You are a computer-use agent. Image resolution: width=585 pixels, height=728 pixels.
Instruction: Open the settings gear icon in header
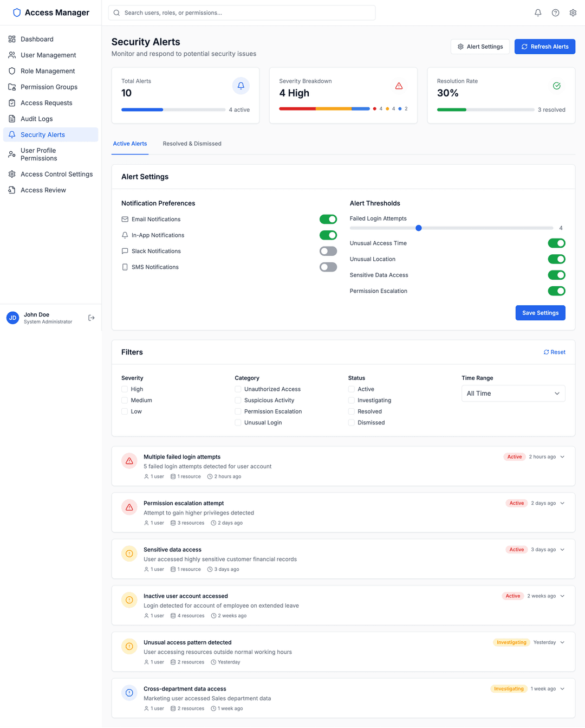[x=573, y=12]
